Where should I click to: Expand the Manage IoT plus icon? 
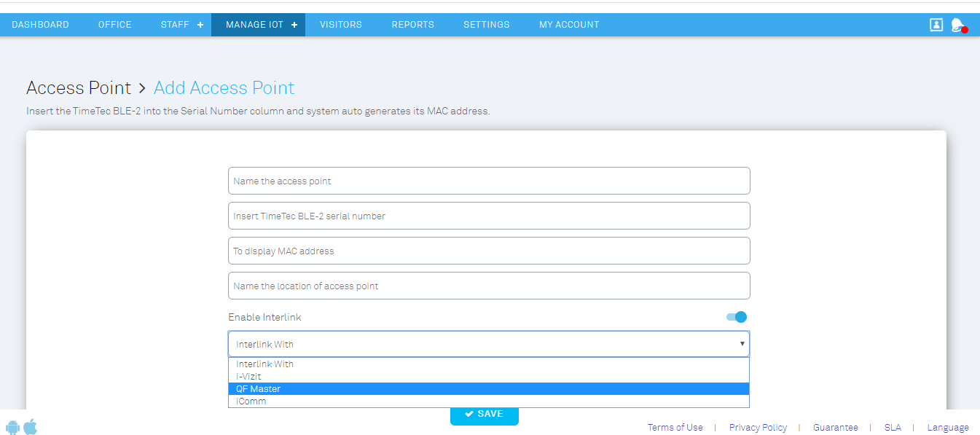pyautogui.click(x=294, y=25)
